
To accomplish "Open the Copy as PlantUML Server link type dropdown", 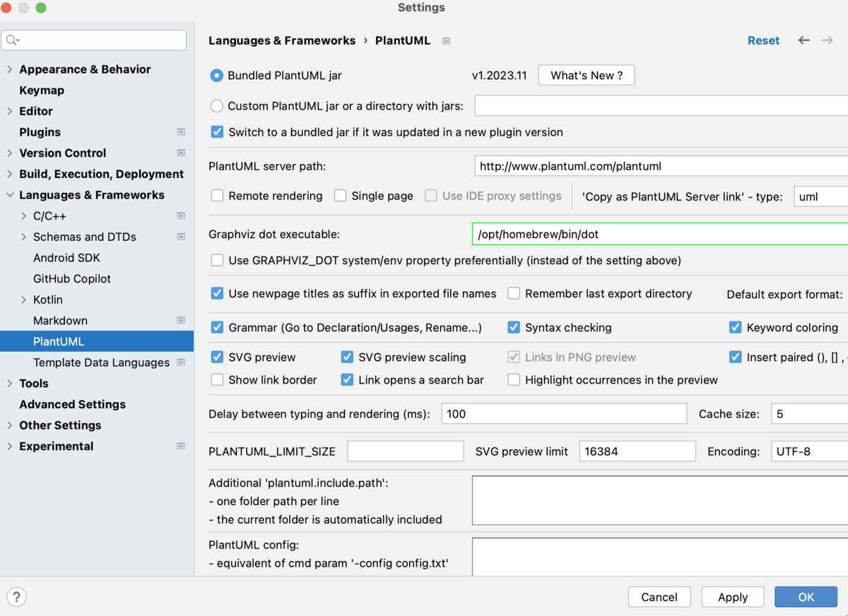I will click(820, 196).
